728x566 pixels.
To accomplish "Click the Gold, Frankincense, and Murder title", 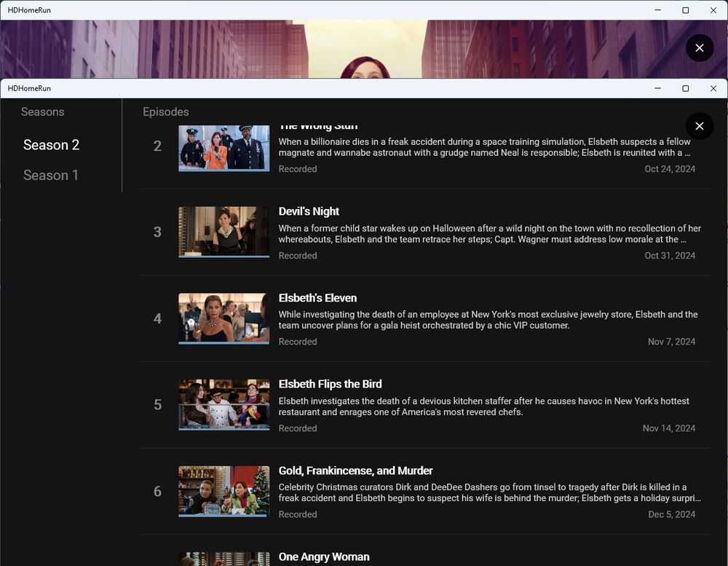I will coord(356,471).
